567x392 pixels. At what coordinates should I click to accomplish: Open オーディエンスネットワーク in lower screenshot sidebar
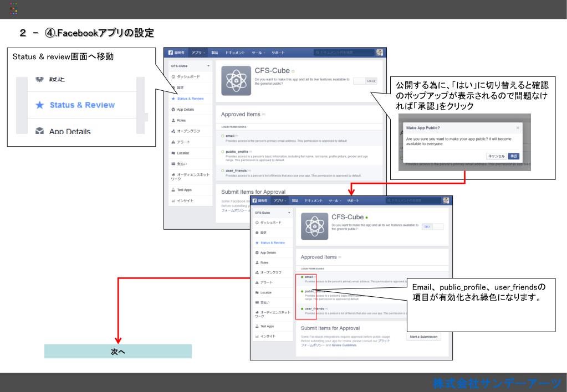point(273,314)
